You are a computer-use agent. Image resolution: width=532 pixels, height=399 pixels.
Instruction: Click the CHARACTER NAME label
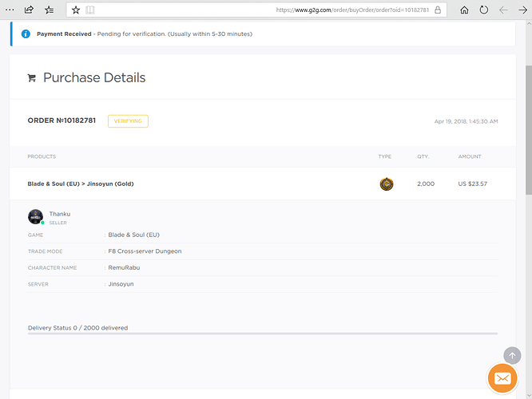coord(52,268)
